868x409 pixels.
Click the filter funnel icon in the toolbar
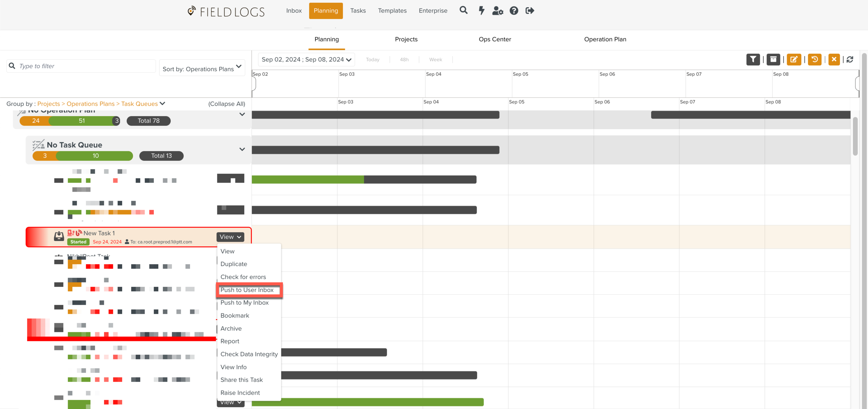[x=753, y=59]
